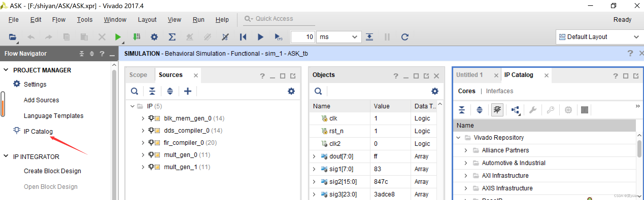Collapse all in the IP Catalog toolbar
644x200 pixels.
[462, 110]
